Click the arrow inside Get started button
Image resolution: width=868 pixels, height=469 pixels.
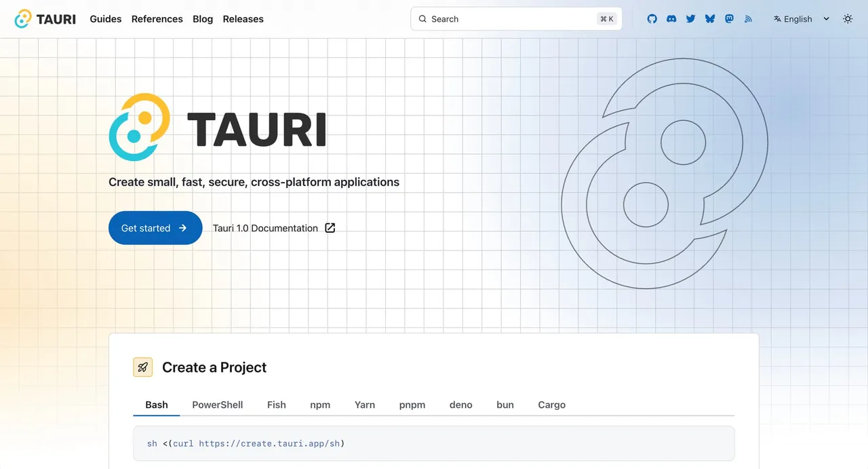coord(182,228)
